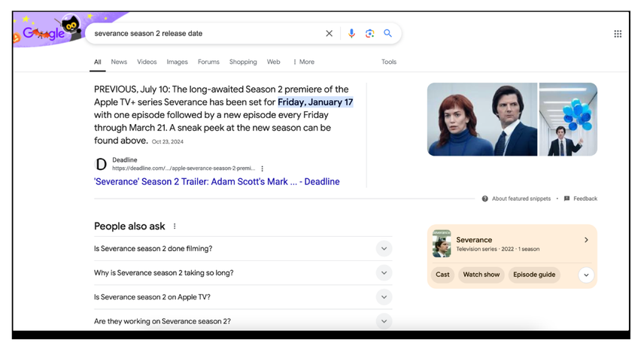Click the Feedback link
644x355 pixels.
tap(585, 199)
